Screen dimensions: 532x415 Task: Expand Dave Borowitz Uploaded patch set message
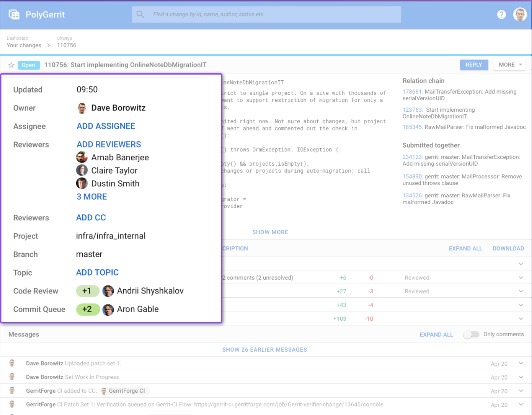point(521,364)
